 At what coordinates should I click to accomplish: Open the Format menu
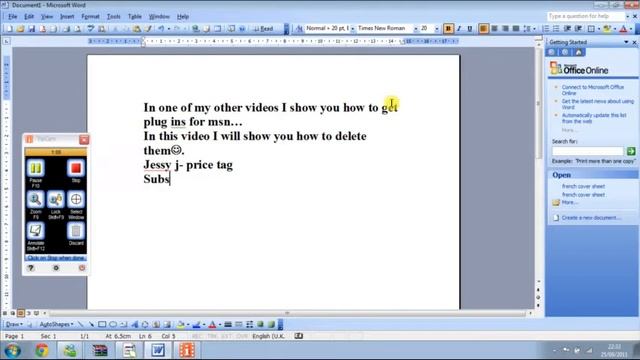point(90,17)
